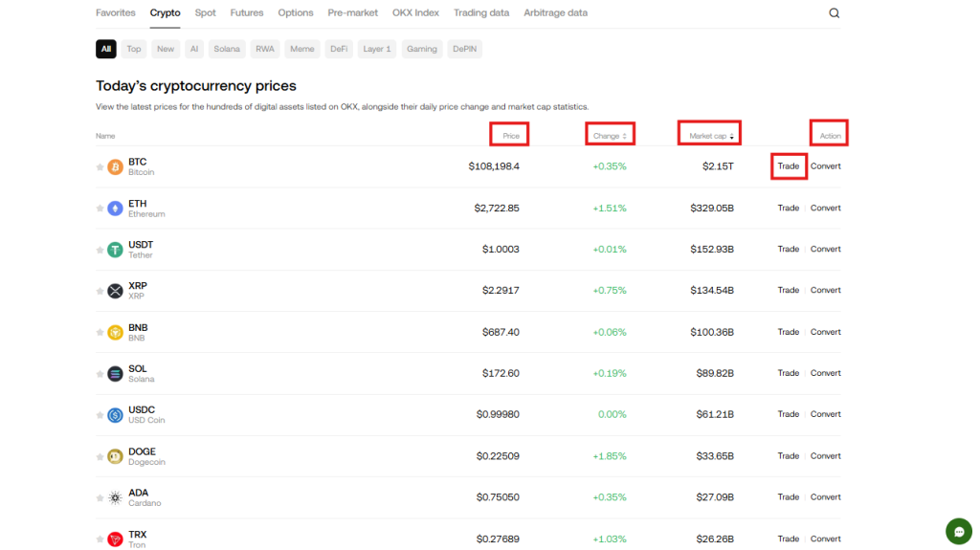Viewport: 980px width, 550px height.
Task: Favorite ETH with its star
Action: pos(100,209)
